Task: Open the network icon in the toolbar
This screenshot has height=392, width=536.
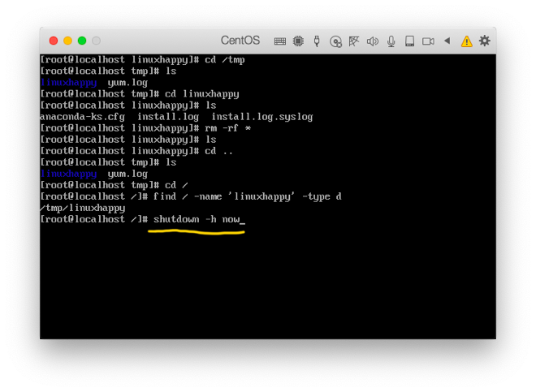Action: click(354, 41)
